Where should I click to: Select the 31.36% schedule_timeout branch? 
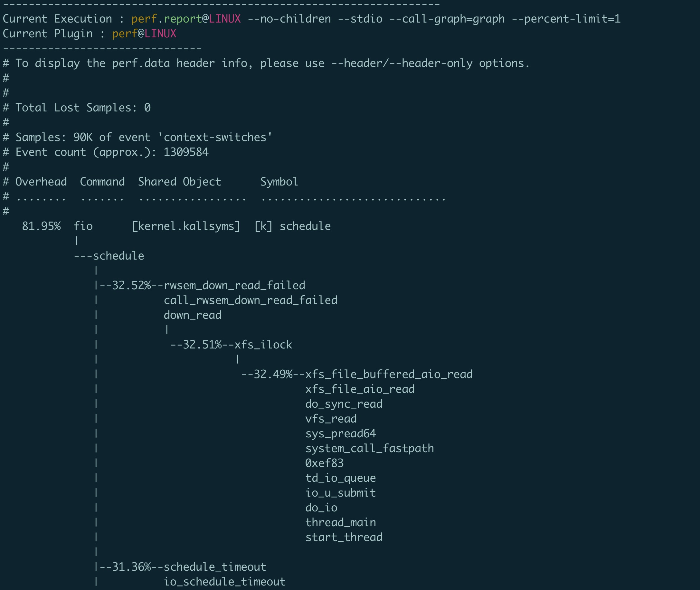tap(183, 567)
